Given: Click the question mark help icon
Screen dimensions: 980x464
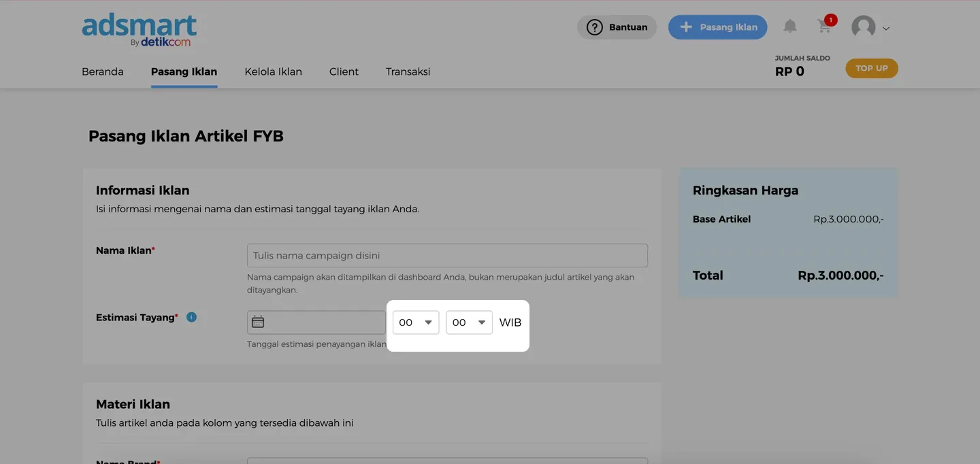Looking at the screenshot, I should point(595,27).
